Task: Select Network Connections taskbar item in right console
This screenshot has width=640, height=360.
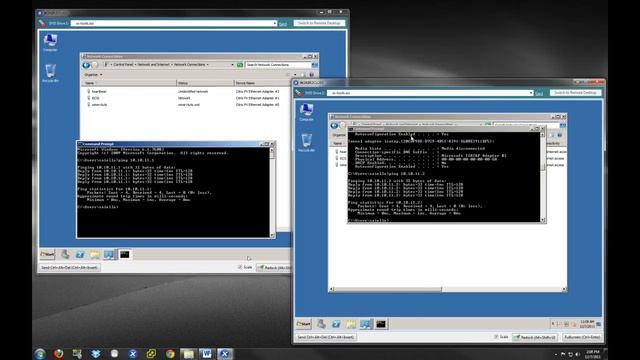Action: [366, 324]
